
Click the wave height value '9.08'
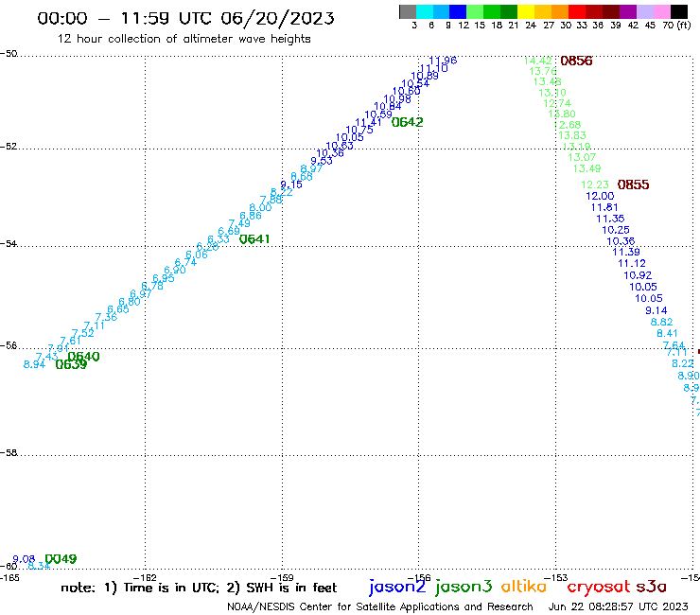coord(24,559)
